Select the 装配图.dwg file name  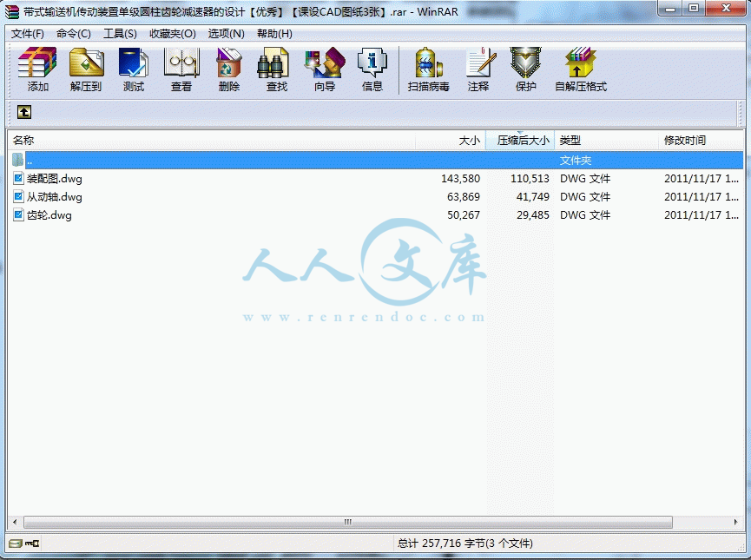(54, 179)
